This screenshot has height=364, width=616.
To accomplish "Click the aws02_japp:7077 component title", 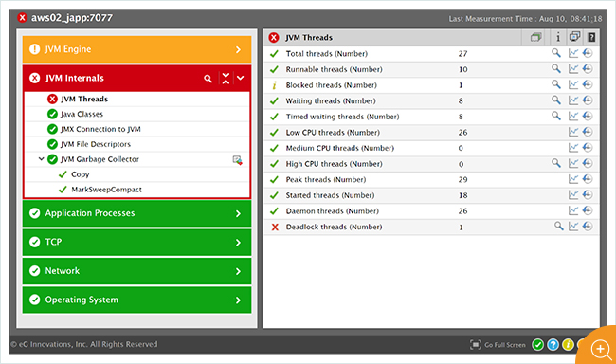I will [x=72, y=18].
